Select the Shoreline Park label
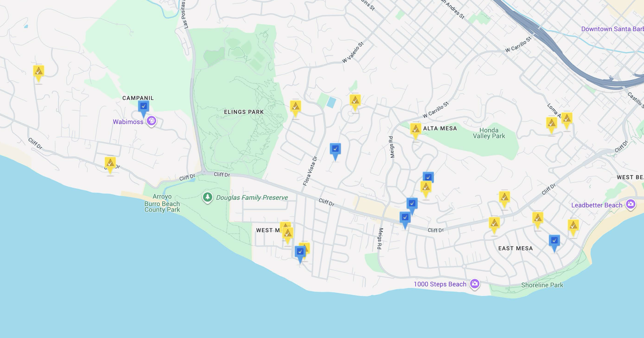The image size is (644, 338). [542, 285]
